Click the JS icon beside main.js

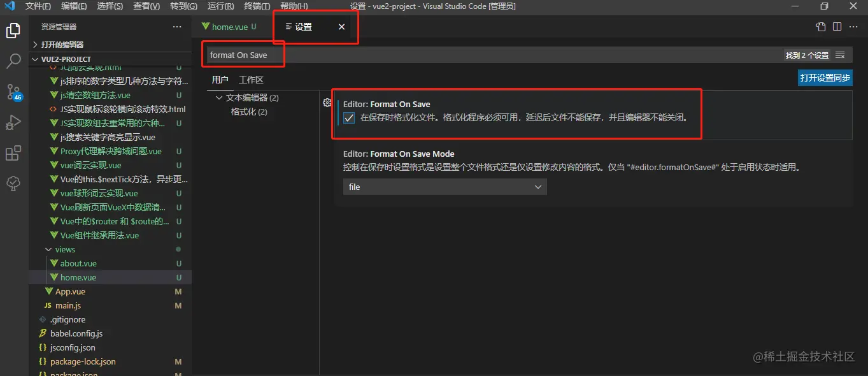48,305
